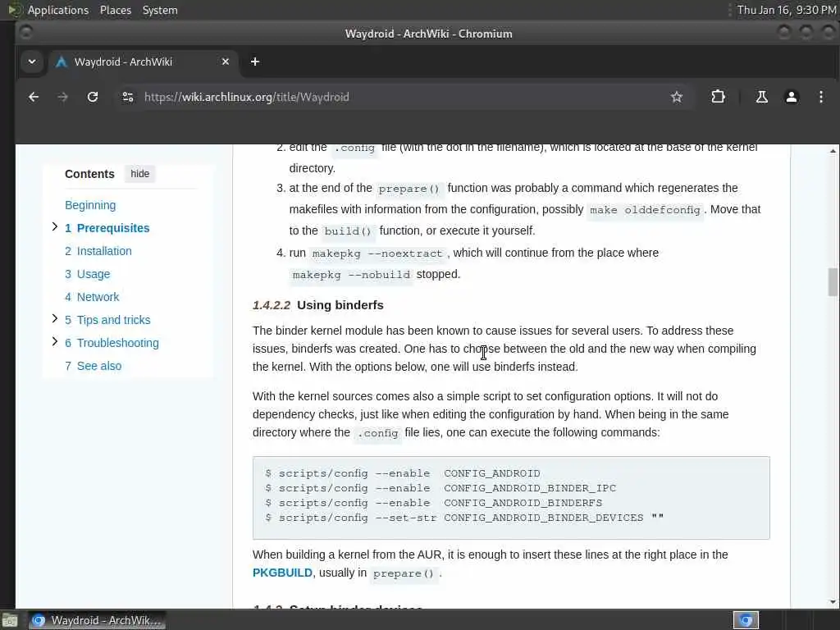The width and height of the screenshot is (840, 630).
Task: Go to Prerequisites section
Action: pyautogui.click(x=107, y=228)
